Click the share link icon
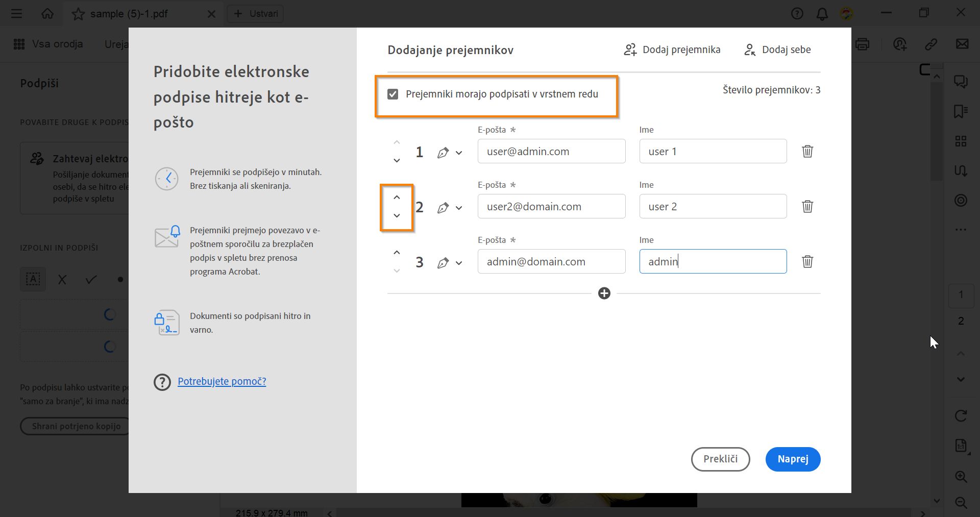This screenshot has height=517, width=980. pos(931,44)
